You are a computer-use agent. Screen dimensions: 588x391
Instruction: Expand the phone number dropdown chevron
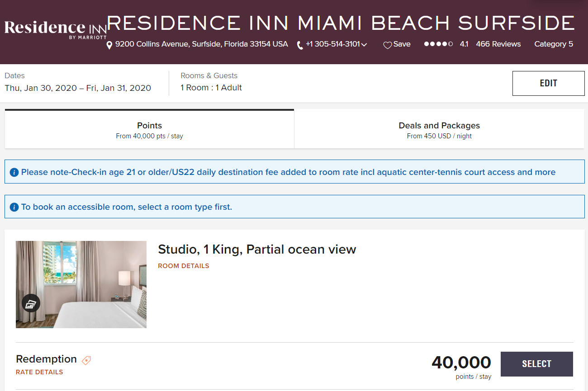[364, 45]
